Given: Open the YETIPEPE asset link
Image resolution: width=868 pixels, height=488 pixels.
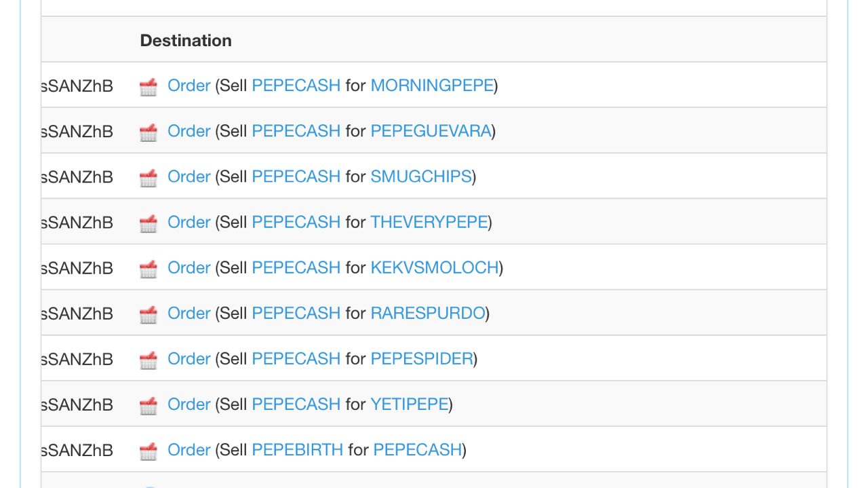Looking at the screenshot, I should click(x=409, y=404).
